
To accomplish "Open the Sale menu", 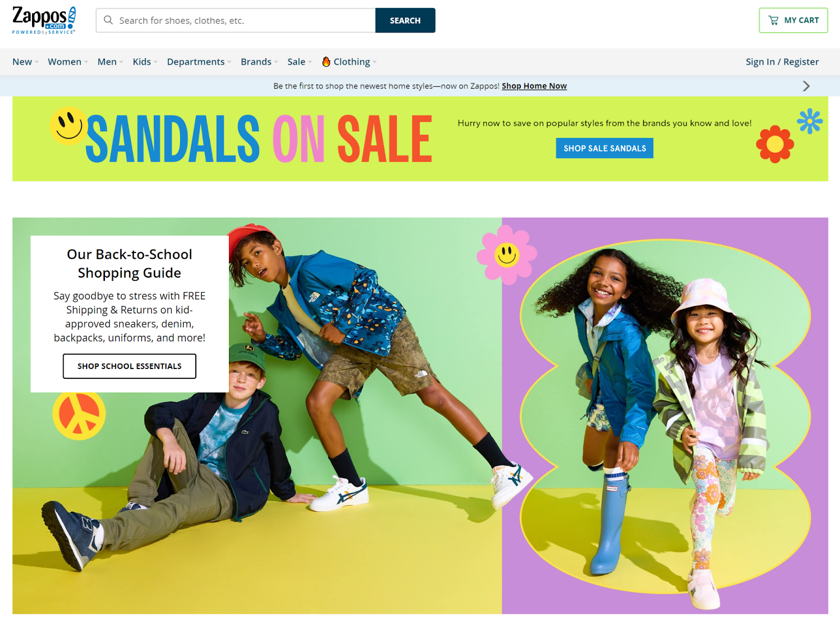I will (x=300, y=62).
